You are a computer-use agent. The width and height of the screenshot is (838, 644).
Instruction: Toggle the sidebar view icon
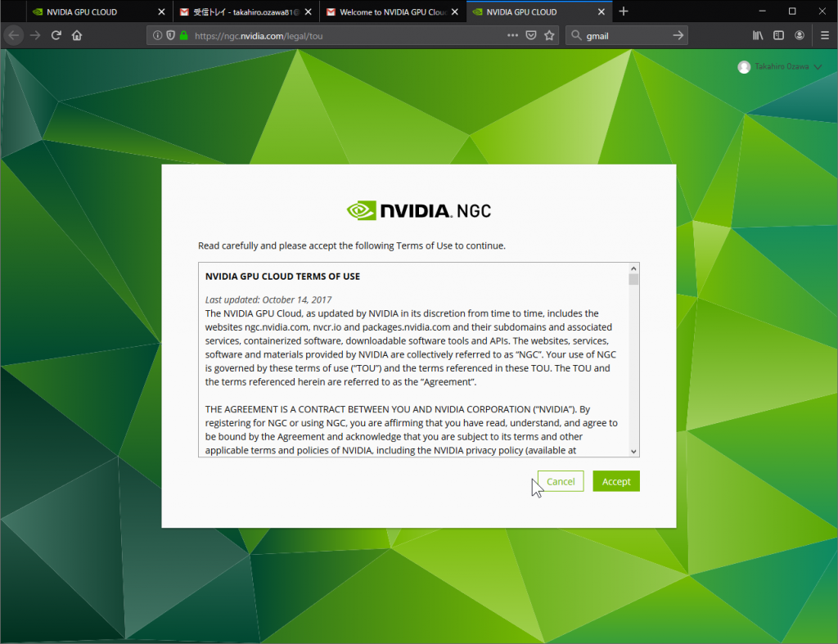click(778, 35)
